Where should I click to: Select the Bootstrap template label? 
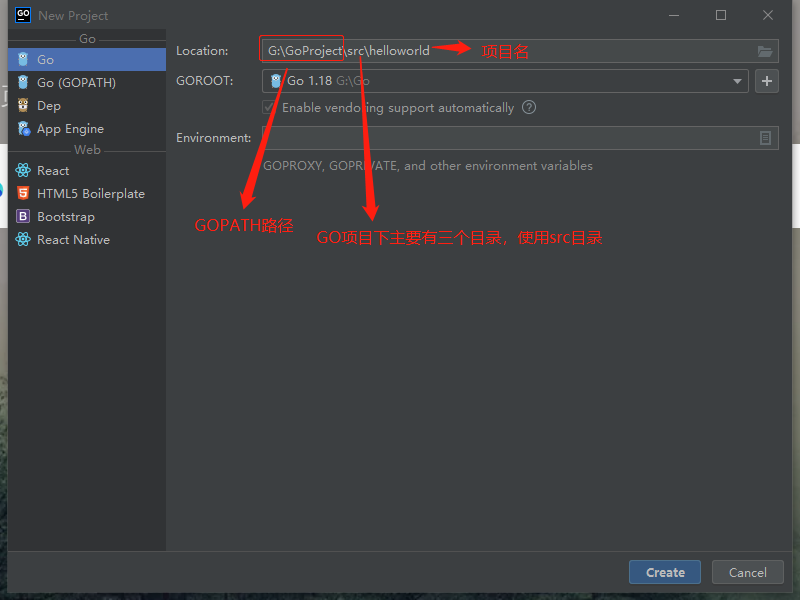(x=66, y=217)
